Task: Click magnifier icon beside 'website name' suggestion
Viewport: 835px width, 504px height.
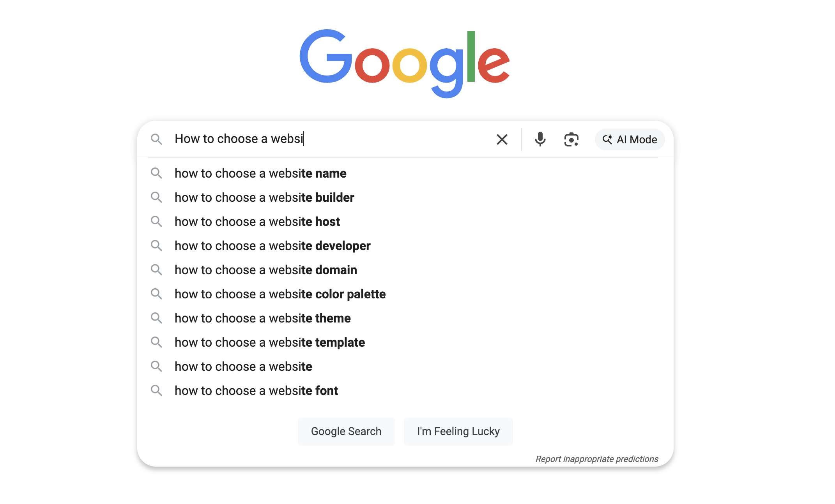Action: pyautogui.click(x=156, y=173)
